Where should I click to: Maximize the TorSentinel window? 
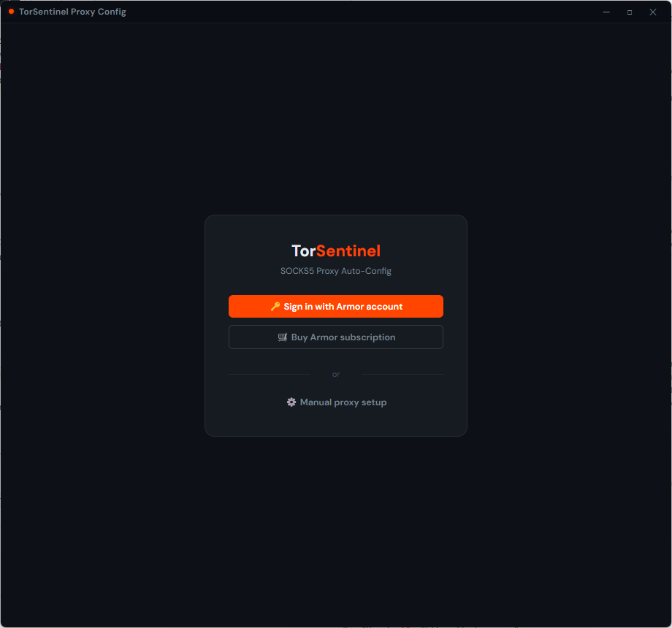tap(629, 12)
